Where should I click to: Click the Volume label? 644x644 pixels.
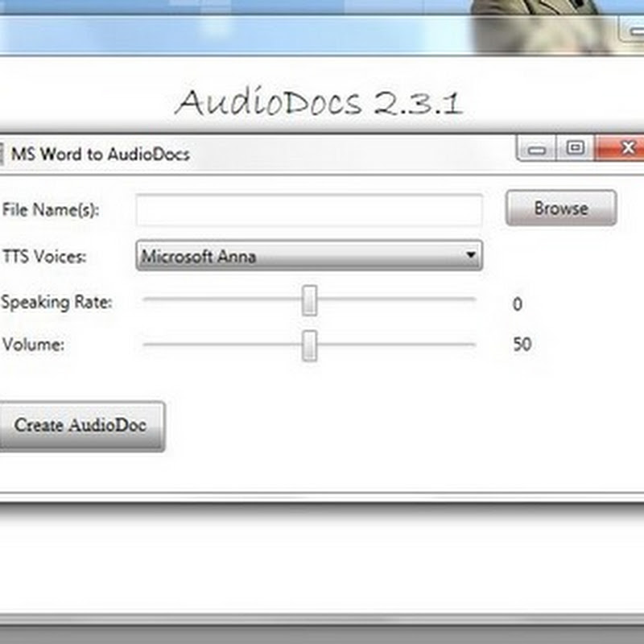tap(33, 345)
